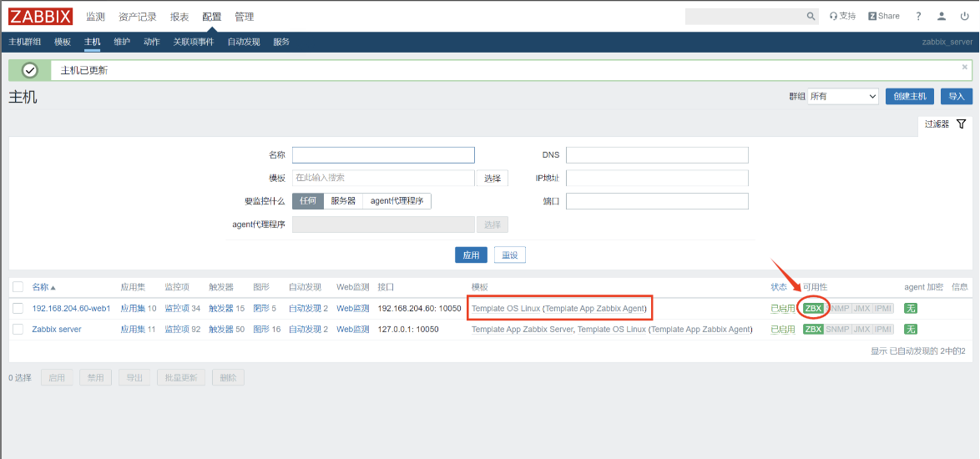This screenshot has width=980, height=459.
Task: Select all hosts checkbox in header
Action: click(18, 287)
